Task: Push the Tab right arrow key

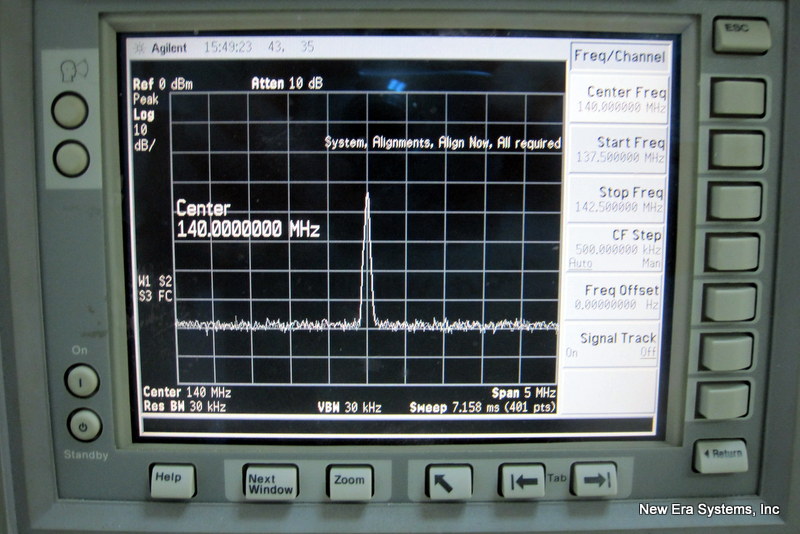Action: coord(593,479)
